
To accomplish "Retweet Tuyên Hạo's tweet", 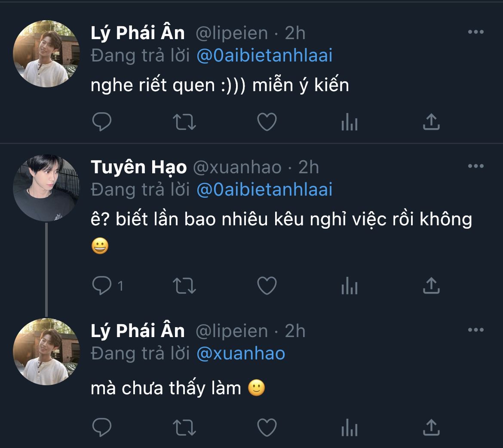I will (x=184, y=285).
